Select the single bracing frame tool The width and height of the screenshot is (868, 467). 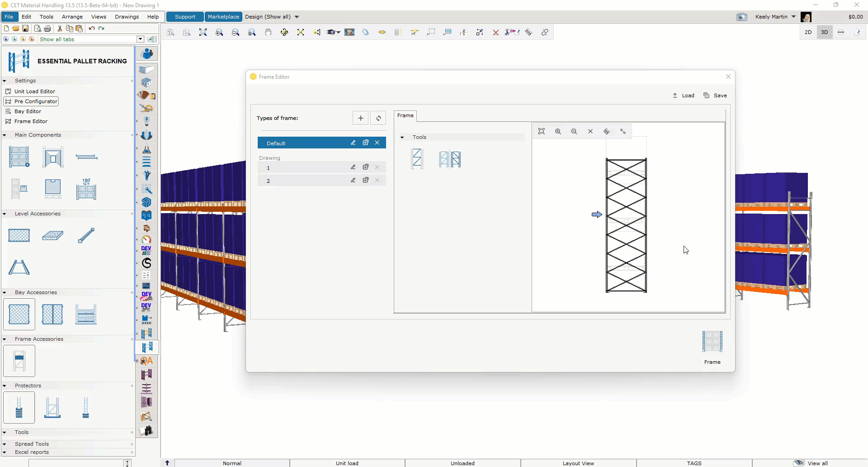click(417, 159)
